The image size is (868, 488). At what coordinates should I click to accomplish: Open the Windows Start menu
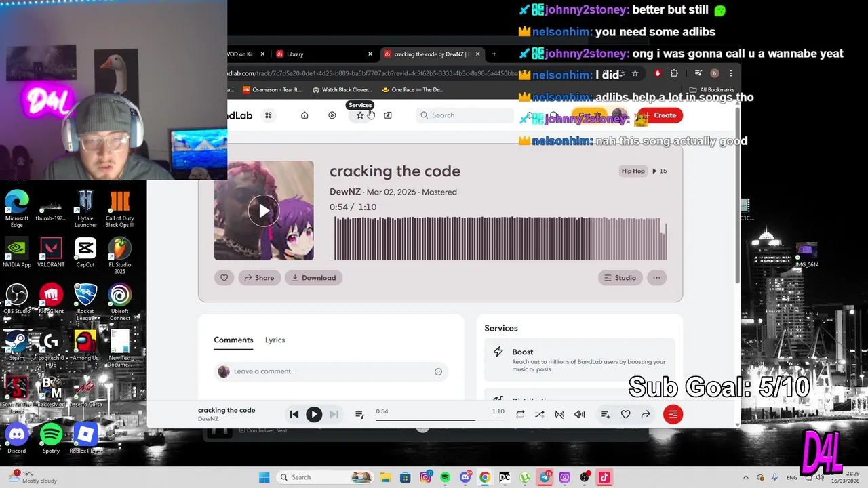(264, 477)
